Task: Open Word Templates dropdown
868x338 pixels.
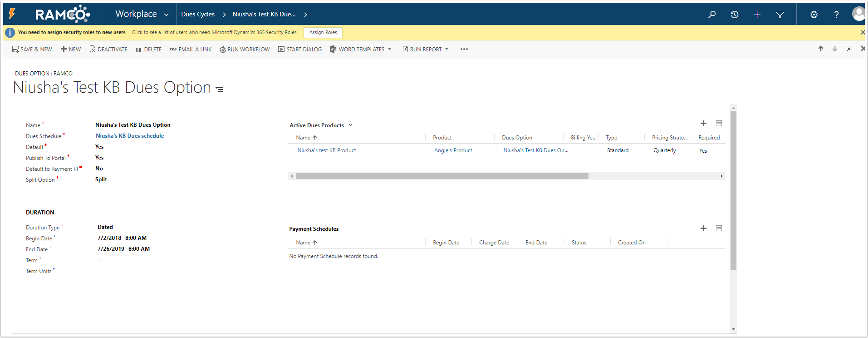Action: (361, 49)
